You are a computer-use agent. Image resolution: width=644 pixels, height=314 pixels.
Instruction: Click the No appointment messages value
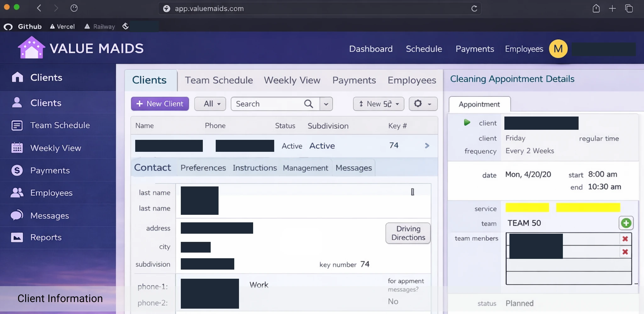click(x=393, y=301)
